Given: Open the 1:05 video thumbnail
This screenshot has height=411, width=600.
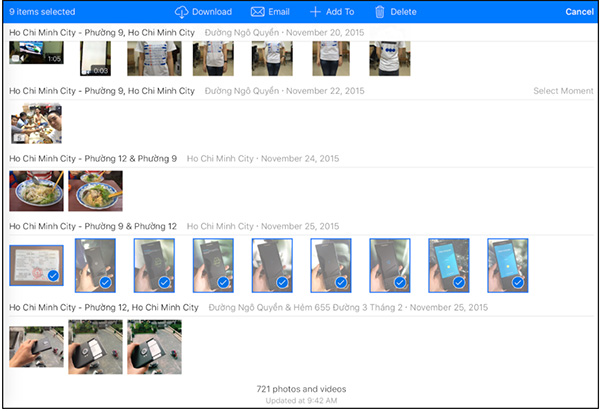Looking at the screenshot, I should coord(36,52).
